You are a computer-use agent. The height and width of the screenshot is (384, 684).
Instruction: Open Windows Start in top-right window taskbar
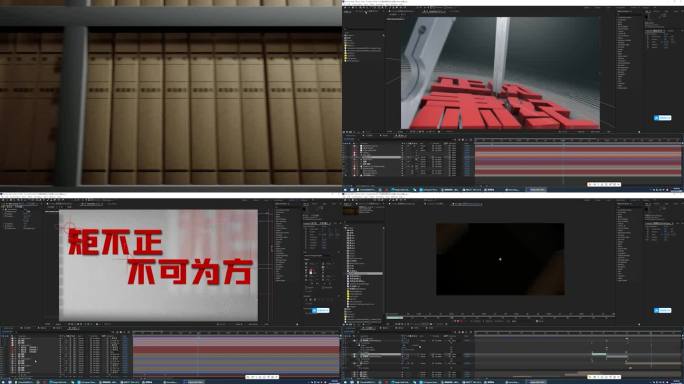point(345,190)
